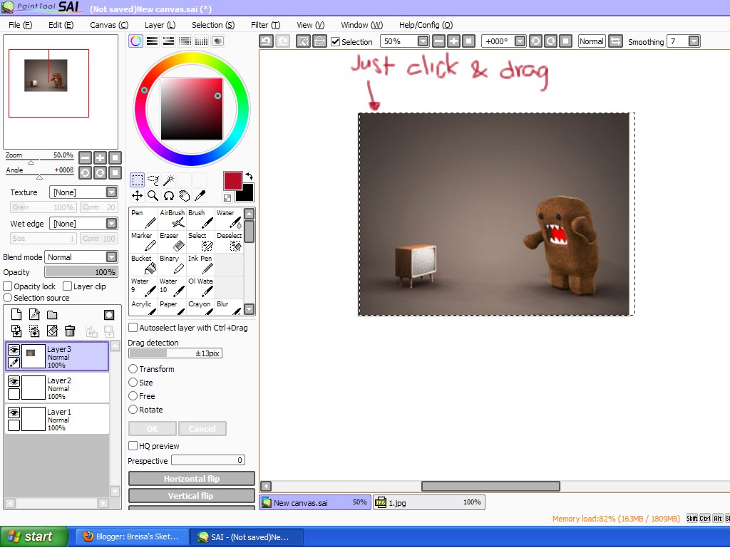Screen dimensions: 730x560
Task: Click the Normal display mode button
Action: click(591, 41)
